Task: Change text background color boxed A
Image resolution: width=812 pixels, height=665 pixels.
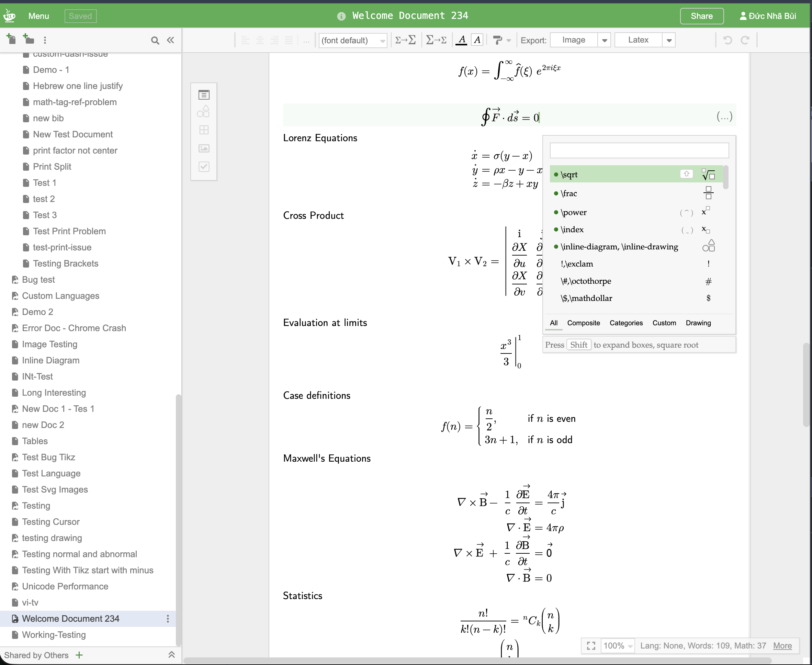Action: [477, 40]
